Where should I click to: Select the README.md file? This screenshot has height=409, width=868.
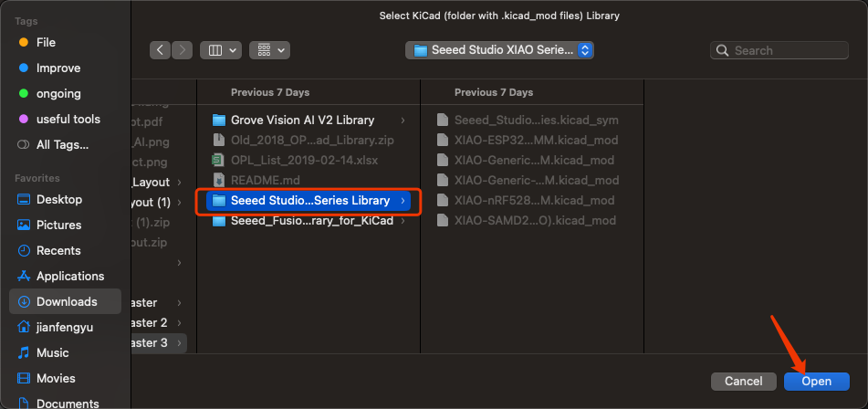[x=309, y=180]
